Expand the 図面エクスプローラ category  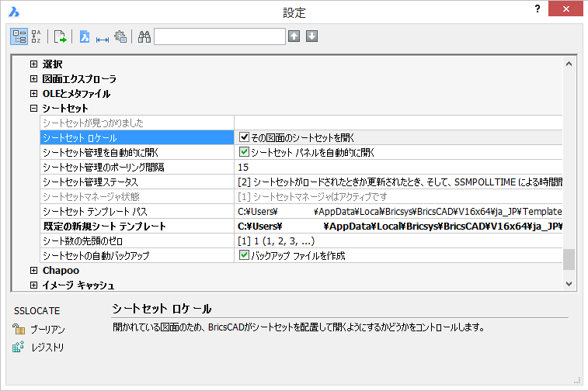coord(33,78)
